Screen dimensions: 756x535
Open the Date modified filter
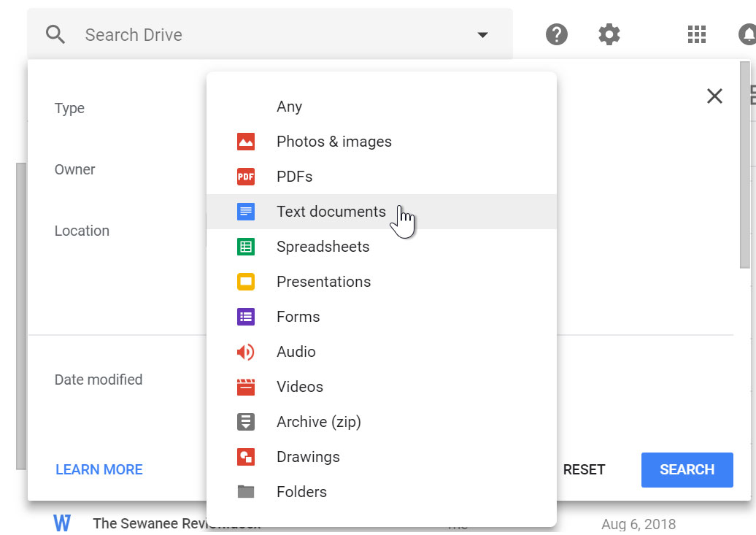[x=99, y=380]
